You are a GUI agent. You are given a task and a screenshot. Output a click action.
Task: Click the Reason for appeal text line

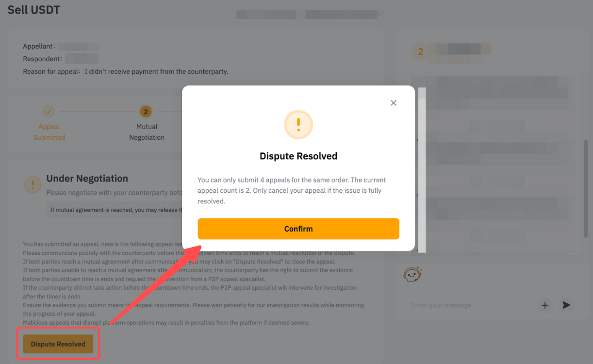pos(126,71)
